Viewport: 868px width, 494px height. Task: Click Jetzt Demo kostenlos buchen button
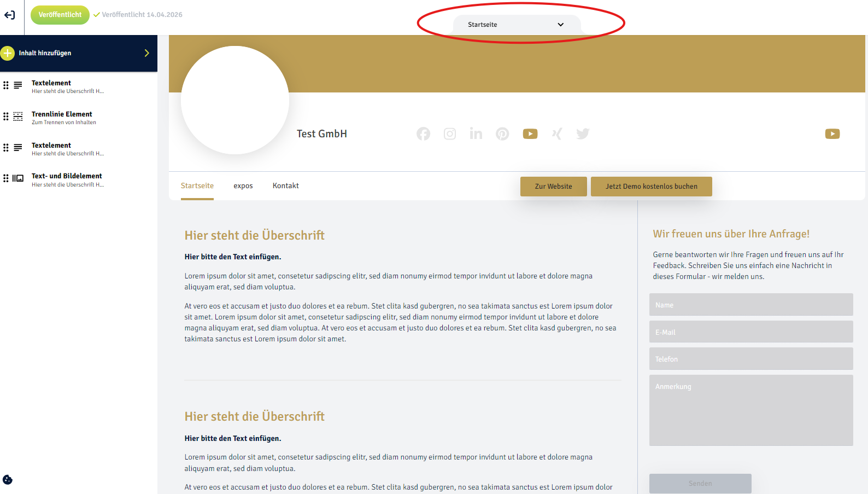(652, 187)
